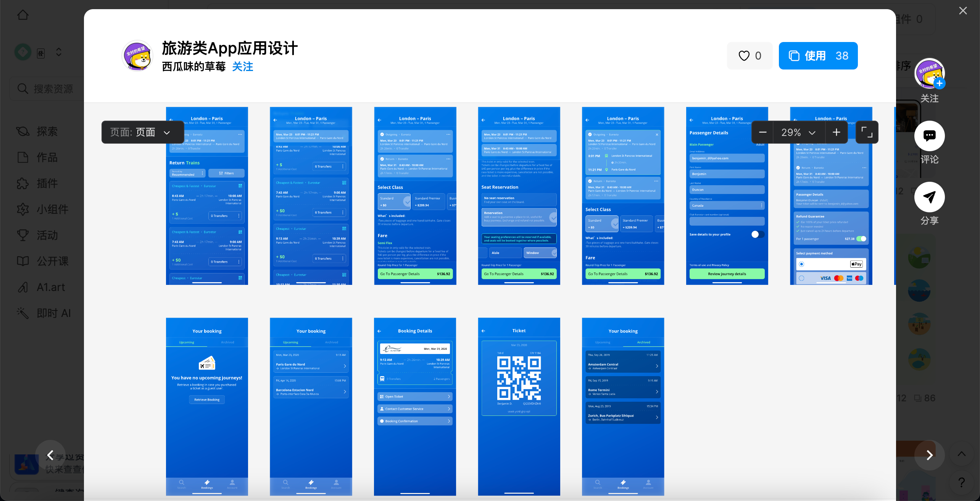Click back arrow on Booking Details screen
Image resolution: width=980 pixels, height=501 pixels.
point(379,331)
